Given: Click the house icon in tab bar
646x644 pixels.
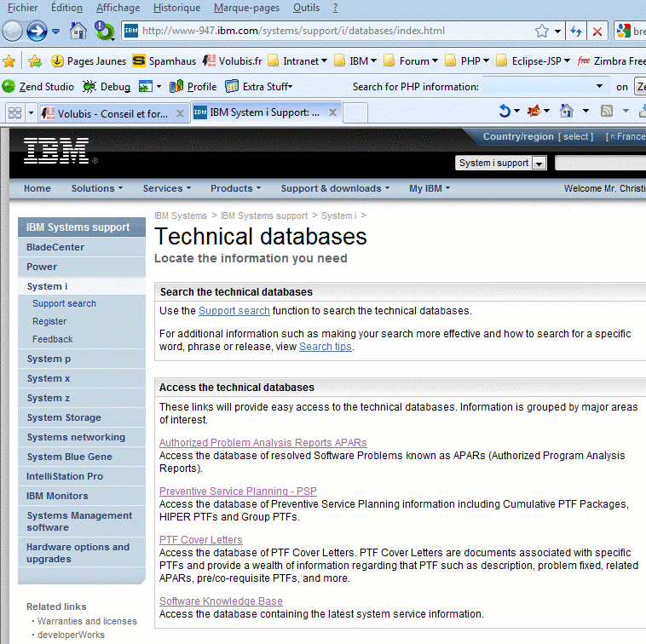Looking at the screenshot, I should (567, 111).
